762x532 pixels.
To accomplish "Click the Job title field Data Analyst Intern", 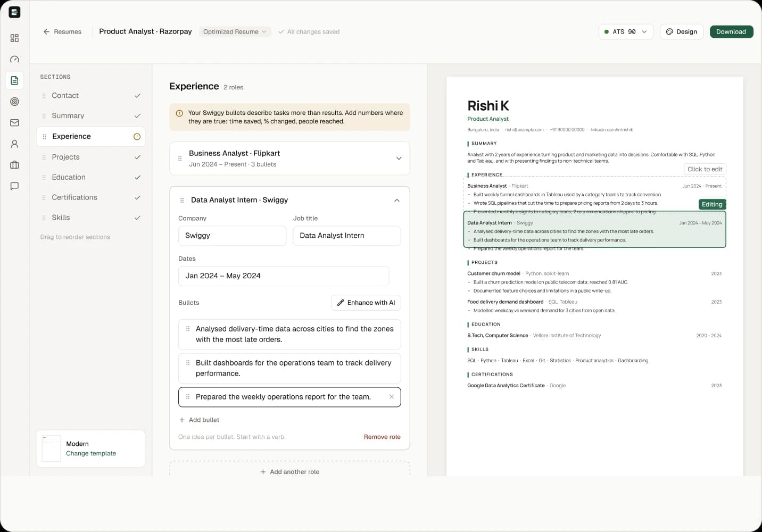I will pyautogui.click(x=347, y=236).
